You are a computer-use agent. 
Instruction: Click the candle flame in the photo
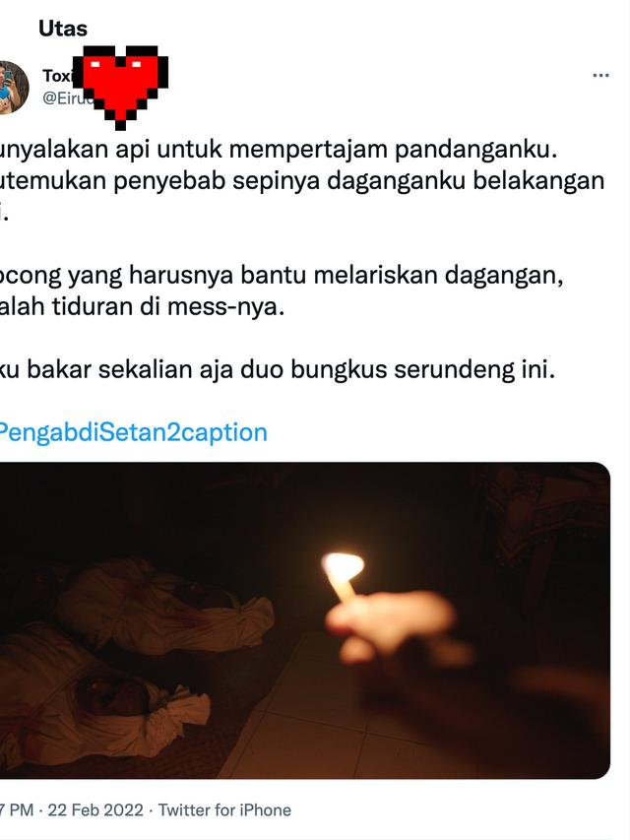tap(344, 565)
